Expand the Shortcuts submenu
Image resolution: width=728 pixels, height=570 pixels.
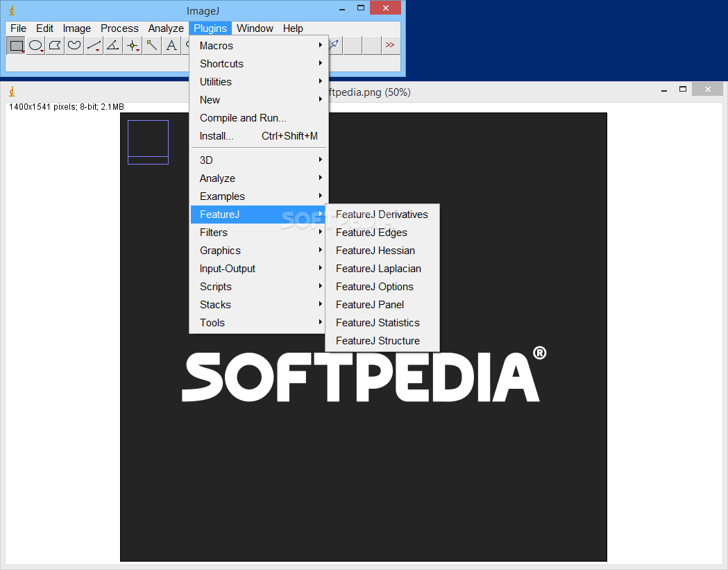[259, 64]
